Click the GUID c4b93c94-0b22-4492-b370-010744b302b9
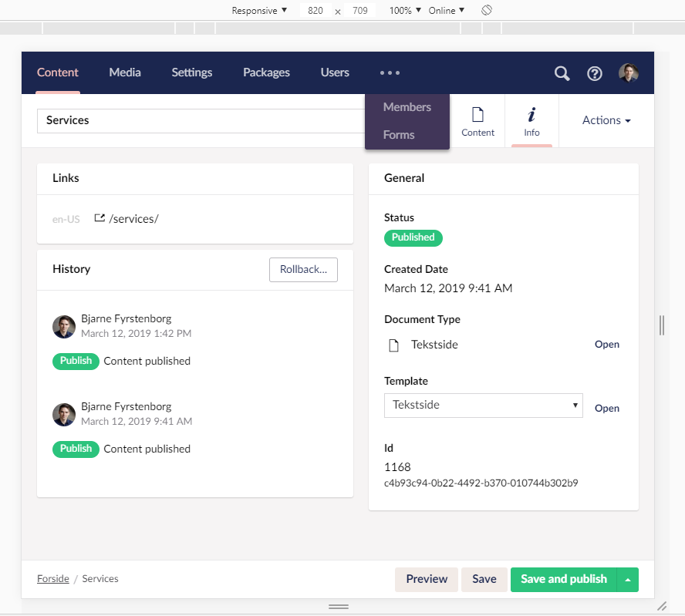685x616 pixels. (481, 483)
